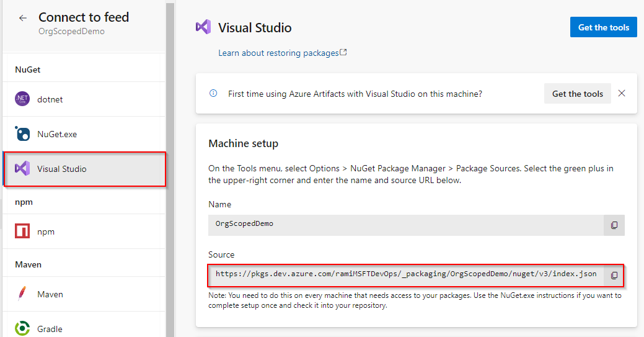Click the Source URL field
Screen dimensions: 644x337
406,276
